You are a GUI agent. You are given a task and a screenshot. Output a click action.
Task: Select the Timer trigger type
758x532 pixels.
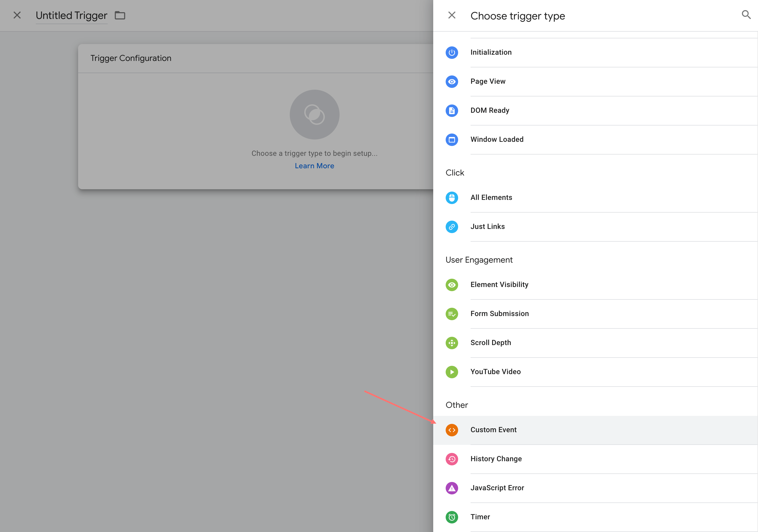(x=595, y=517)
